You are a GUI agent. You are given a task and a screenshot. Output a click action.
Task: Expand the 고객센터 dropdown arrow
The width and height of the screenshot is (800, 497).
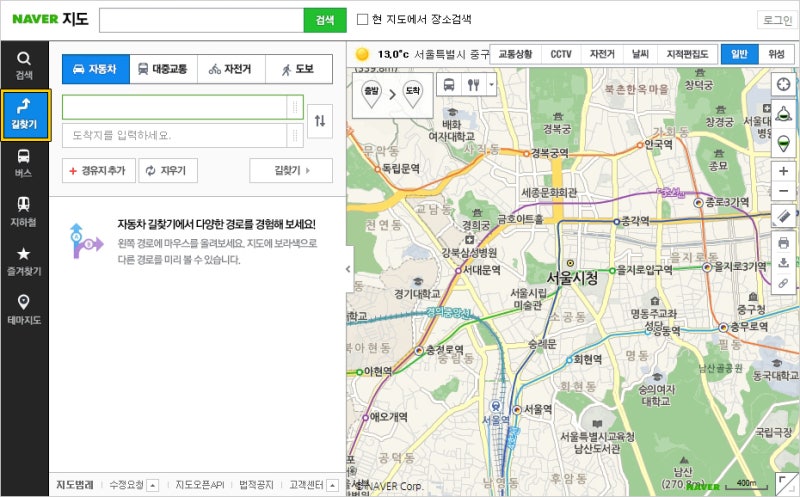pos(332,485)
